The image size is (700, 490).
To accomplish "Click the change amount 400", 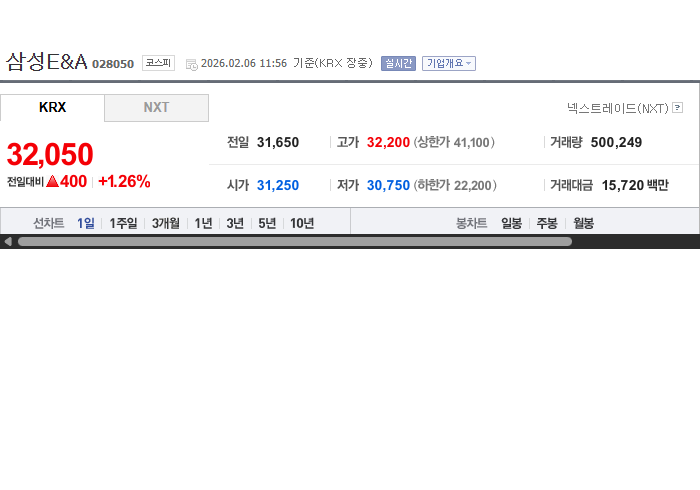I will [73, 181].
